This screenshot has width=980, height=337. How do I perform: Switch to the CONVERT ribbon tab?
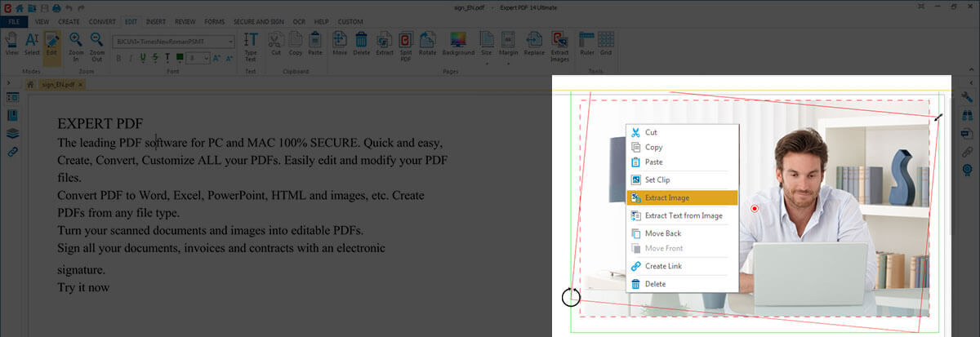[102, 20]
